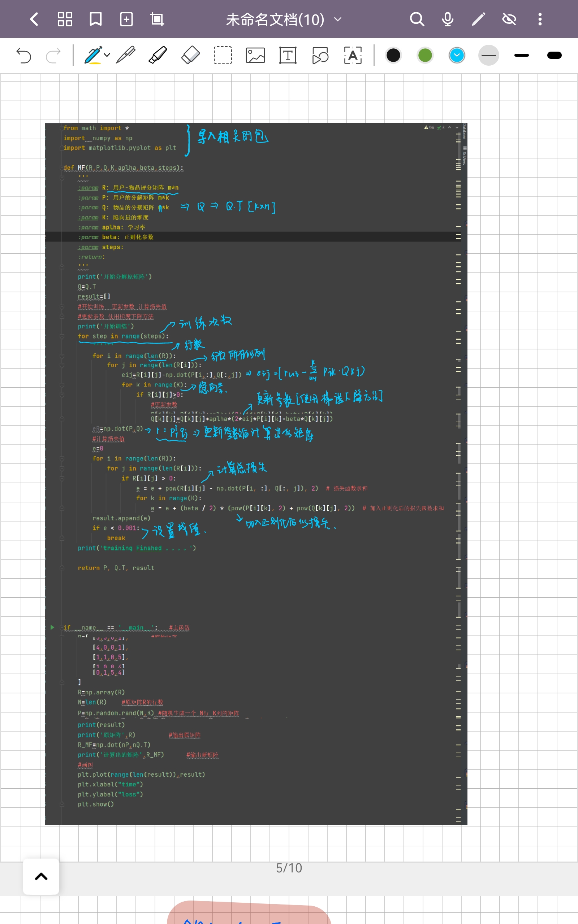Select the medium stroke width

click(x=521, y=55)
